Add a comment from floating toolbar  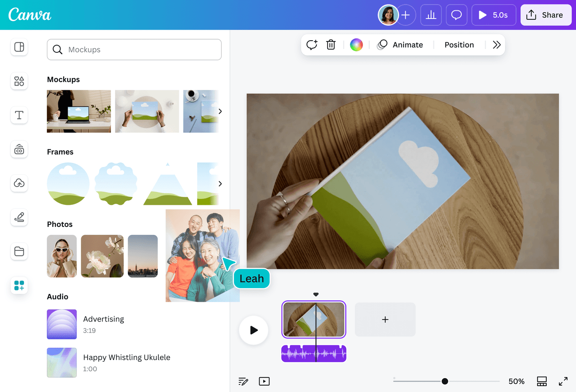click(312, 45)
